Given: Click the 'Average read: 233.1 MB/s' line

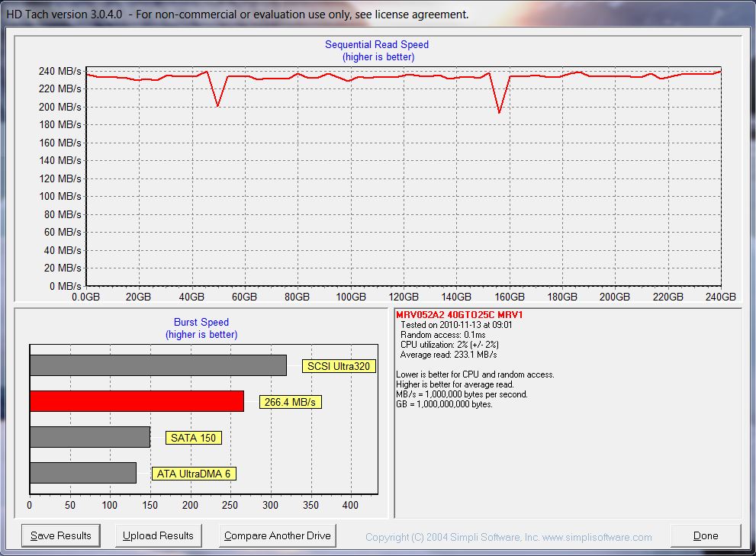Looking at the screenshot, I should tap(449, 355).
